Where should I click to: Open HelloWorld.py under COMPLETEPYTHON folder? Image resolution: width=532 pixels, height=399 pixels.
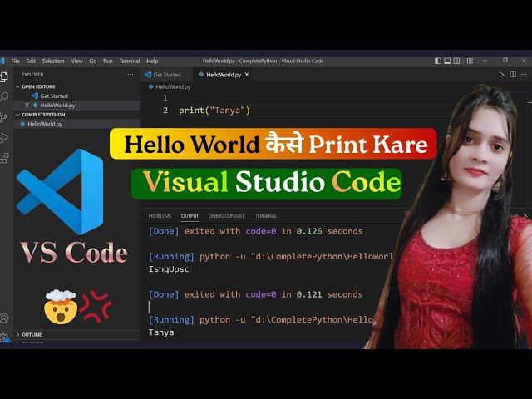[x=76, y=124]
